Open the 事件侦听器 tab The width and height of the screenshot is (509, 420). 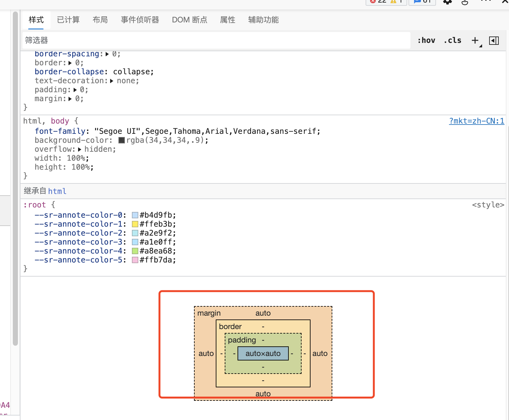140,20
